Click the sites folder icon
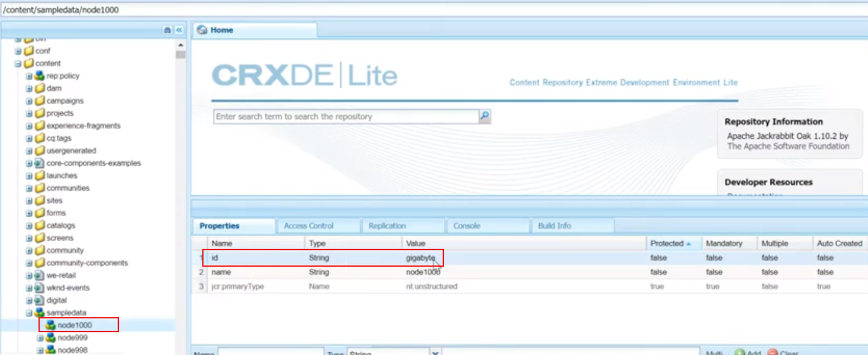Screen dimensions: 868x355 (x=40, y=200)
